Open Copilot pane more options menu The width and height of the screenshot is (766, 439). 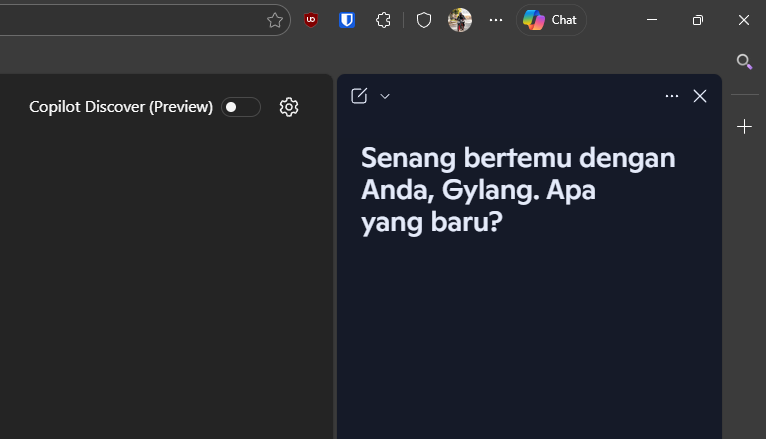[x=672, y=96]
